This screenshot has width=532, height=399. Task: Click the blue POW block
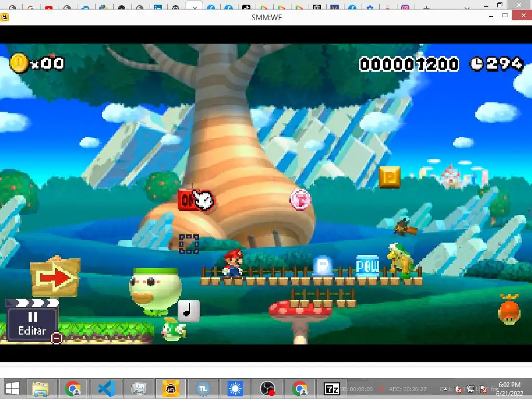(367, 266)
